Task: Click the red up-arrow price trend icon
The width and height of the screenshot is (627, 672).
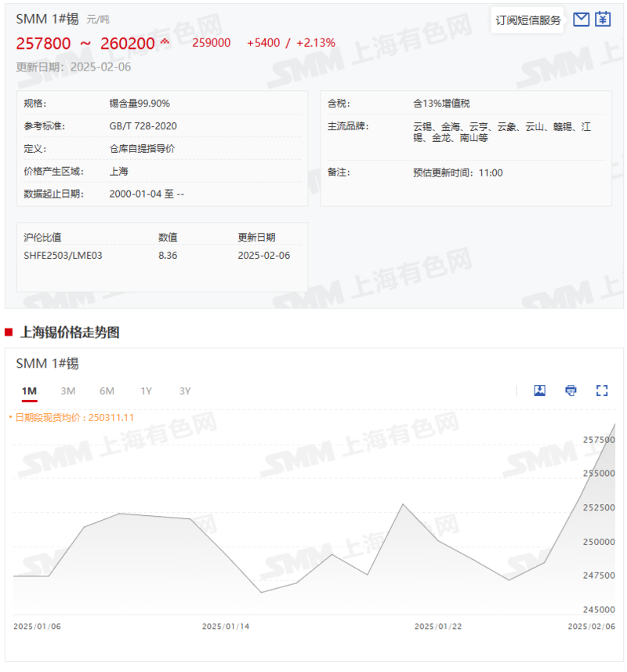Action: coord(165,42)
